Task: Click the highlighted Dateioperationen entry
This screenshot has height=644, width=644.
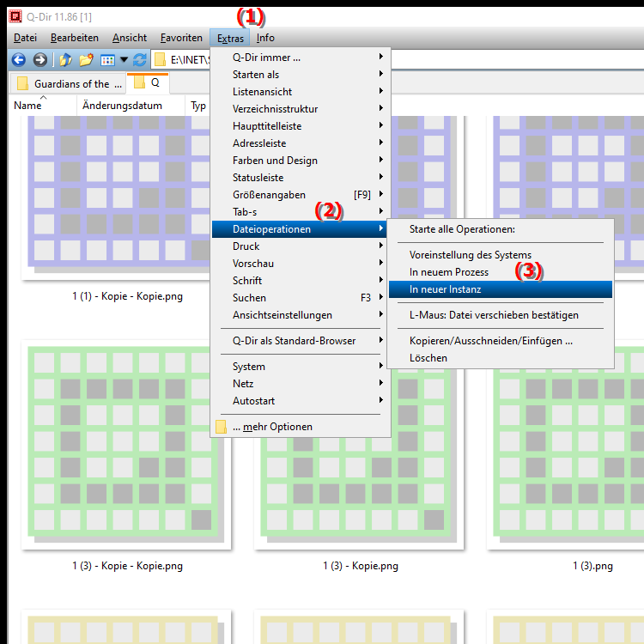Action: 301,229
